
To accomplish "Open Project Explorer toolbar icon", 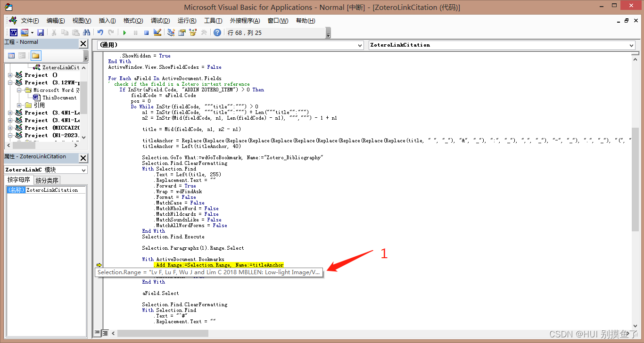I will click(171, 33).
